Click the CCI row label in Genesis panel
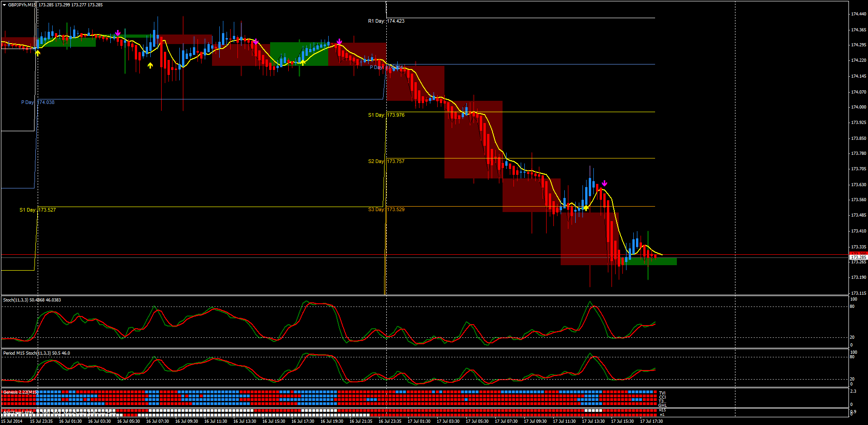868x425 pixels. point(662,397)
